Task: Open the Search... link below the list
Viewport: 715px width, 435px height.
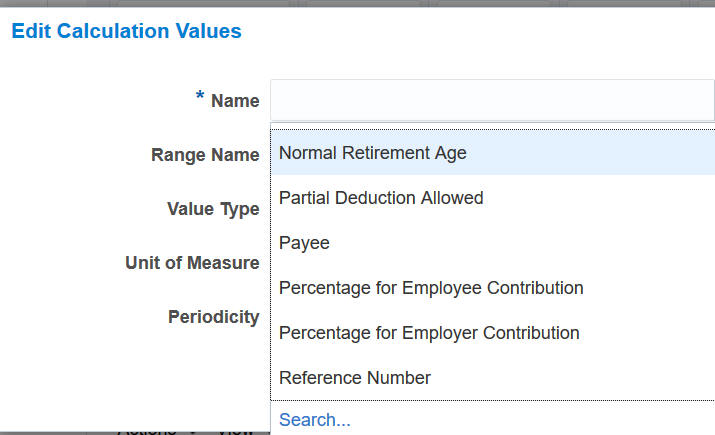Action: click(315, 420)
